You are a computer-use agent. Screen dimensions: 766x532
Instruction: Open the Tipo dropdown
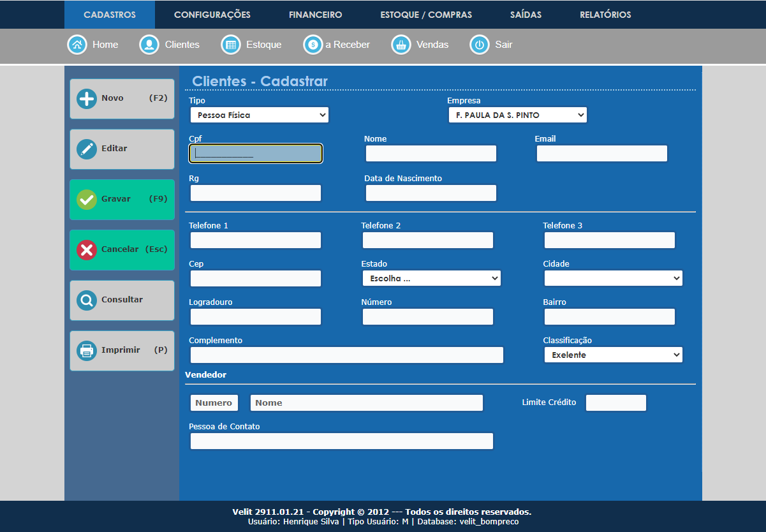pyautogui.click(x=259, y=115)
